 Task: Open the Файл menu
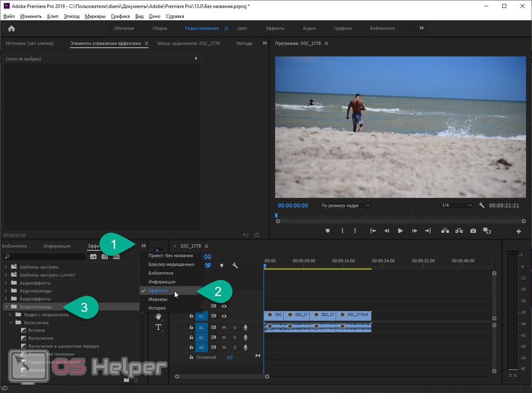tap(9, 16)
